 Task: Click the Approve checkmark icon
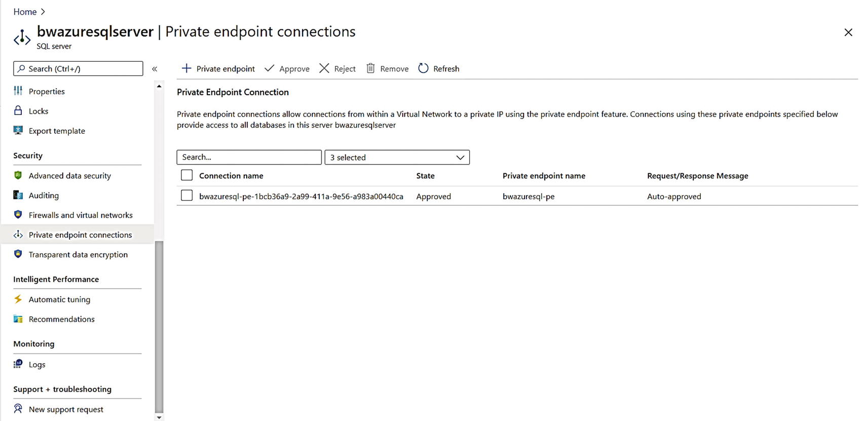click(270, 68)
